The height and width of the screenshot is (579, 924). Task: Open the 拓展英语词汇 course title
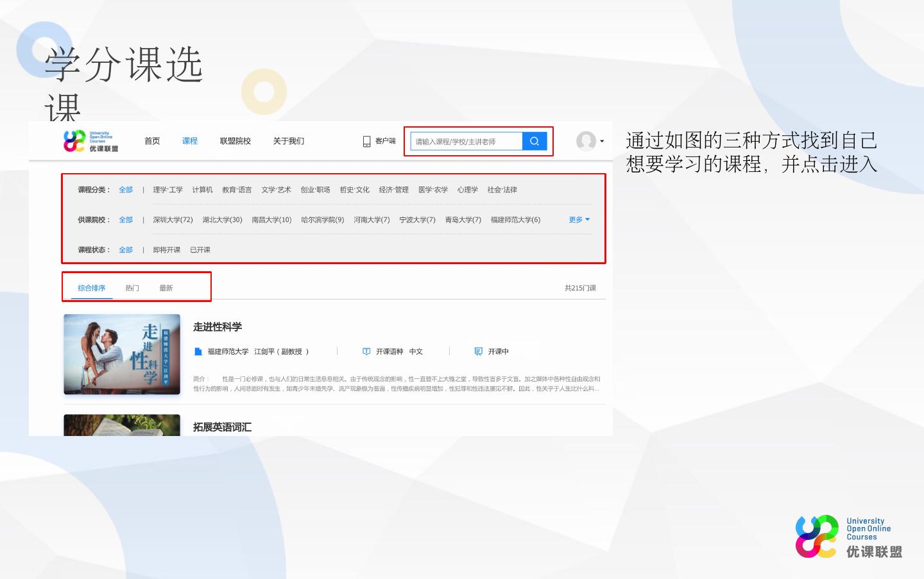pyautogui.click(x=222, y=427)
